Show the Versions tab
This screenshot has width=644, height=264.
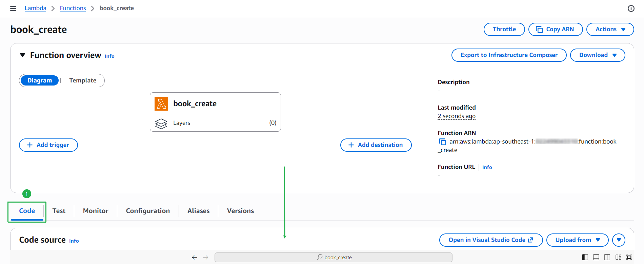tap(240, 211)
